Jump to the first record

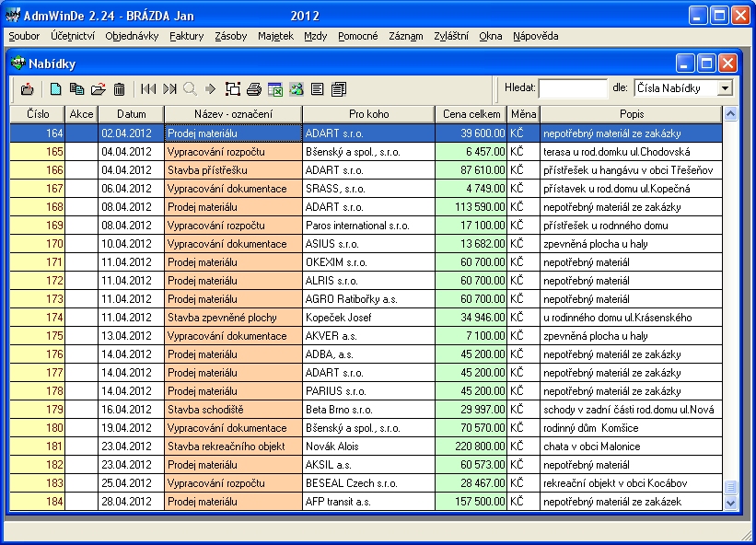pos(148,88)
